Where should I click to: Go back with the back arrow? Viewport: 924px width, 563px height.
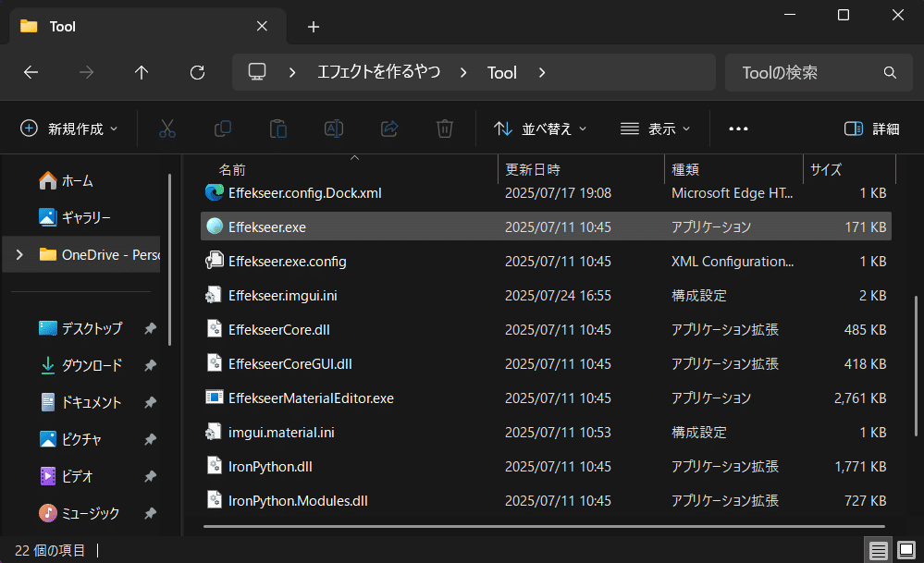pos(31,72)
